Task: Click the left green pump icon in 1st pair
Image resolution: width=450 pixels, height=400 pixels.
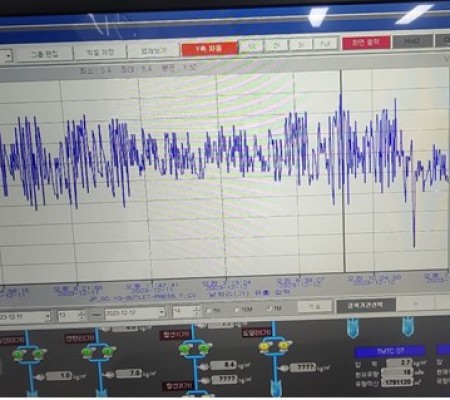Action: [18, 354]
